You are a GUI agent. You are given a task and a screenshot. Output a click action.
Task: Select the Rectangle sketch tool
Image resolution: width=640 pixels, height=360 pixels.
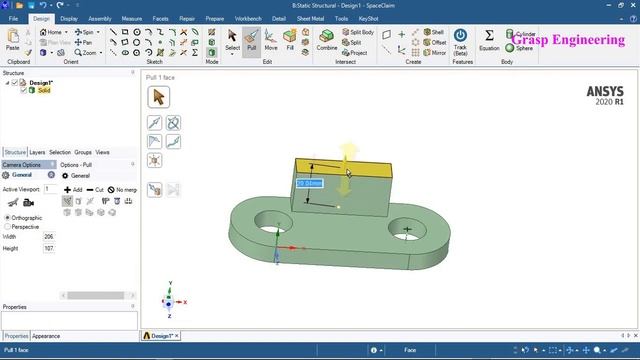(125, 32)
